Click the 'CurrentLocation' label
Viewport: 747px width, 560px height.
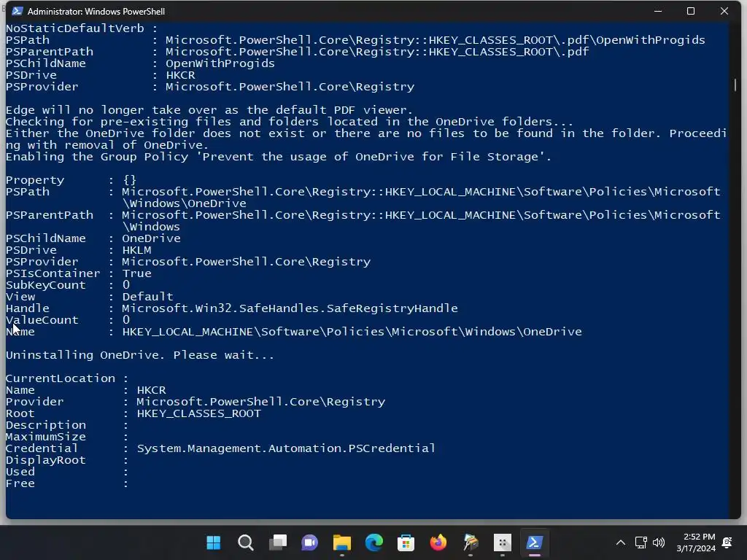(x=61, y=378)
